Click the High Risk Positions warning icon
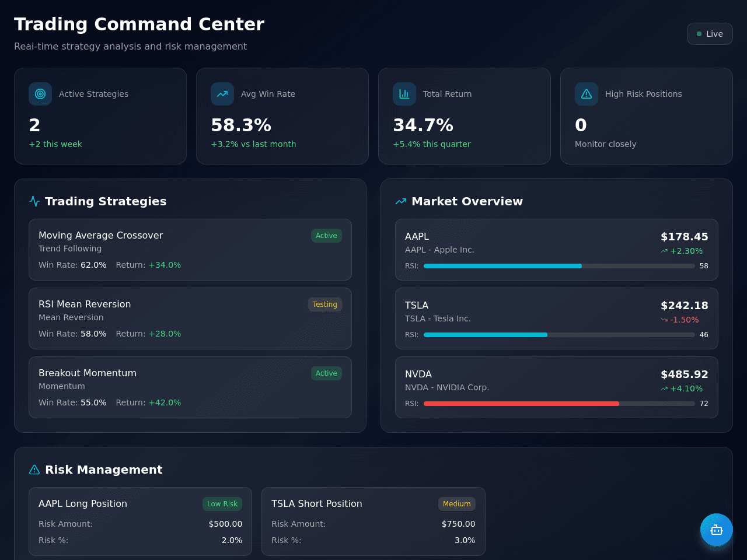This screenshot has width=747, height=560. pos(587,94)
